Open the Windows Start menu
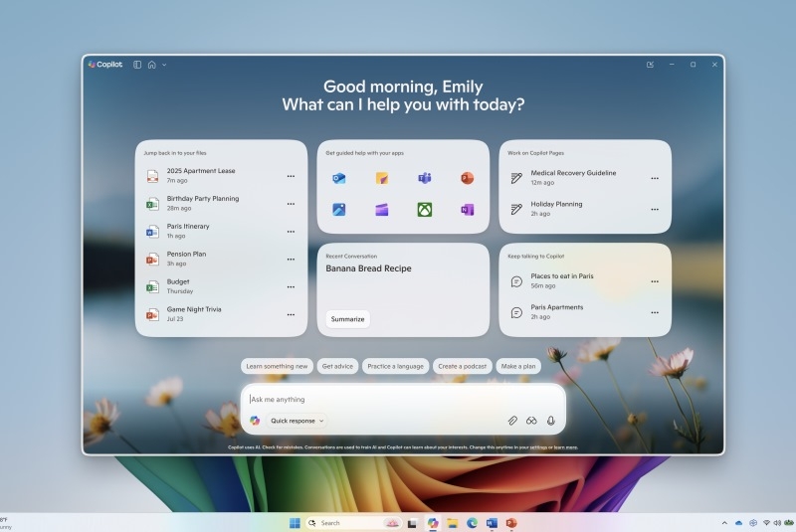Viewport: 796px width, 532px height. coord(295,523)
